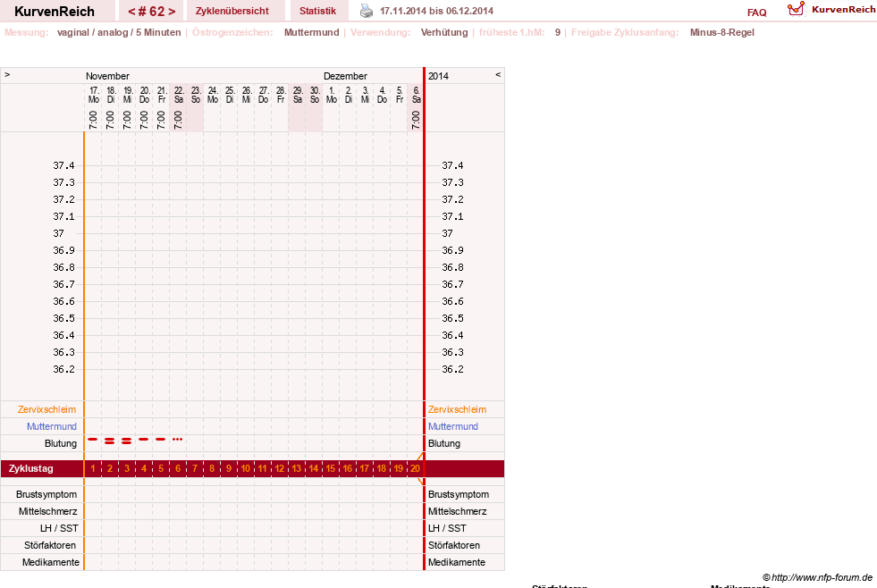Click the Brustsymptom label on left
The width and height of the screenshot is (877, 588).
(46, 495)
